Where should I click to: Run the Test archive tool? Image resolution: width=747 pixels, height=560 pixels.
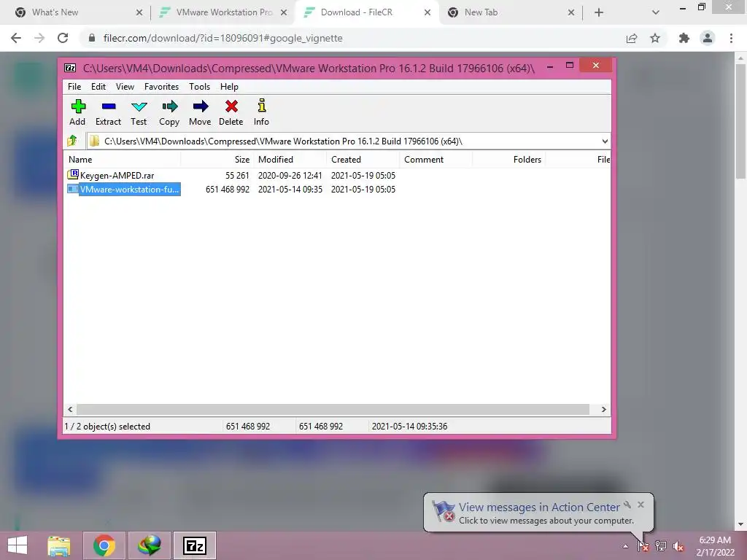click(x=139, y=112)
